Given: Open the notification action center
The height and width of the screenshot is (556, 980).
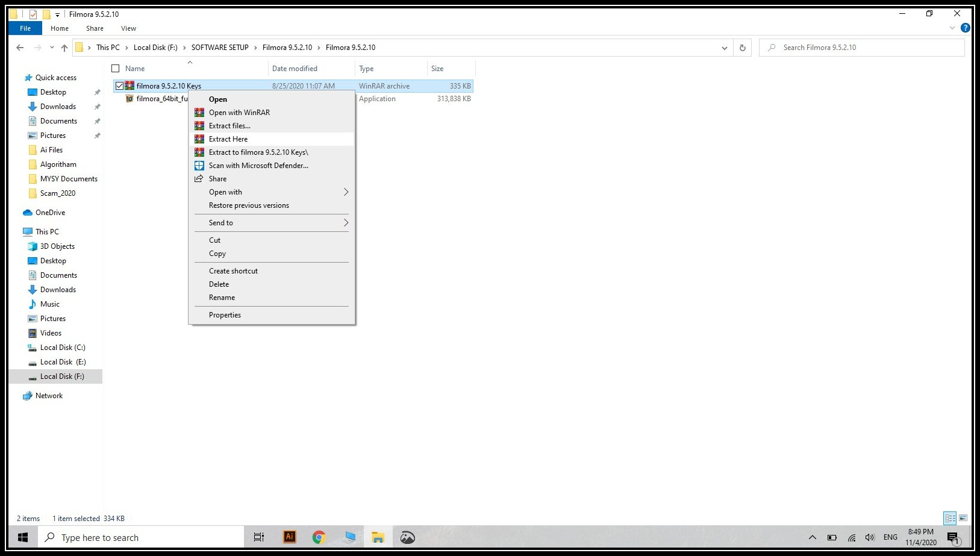Looking at the screenshot, I should [953, 537].
